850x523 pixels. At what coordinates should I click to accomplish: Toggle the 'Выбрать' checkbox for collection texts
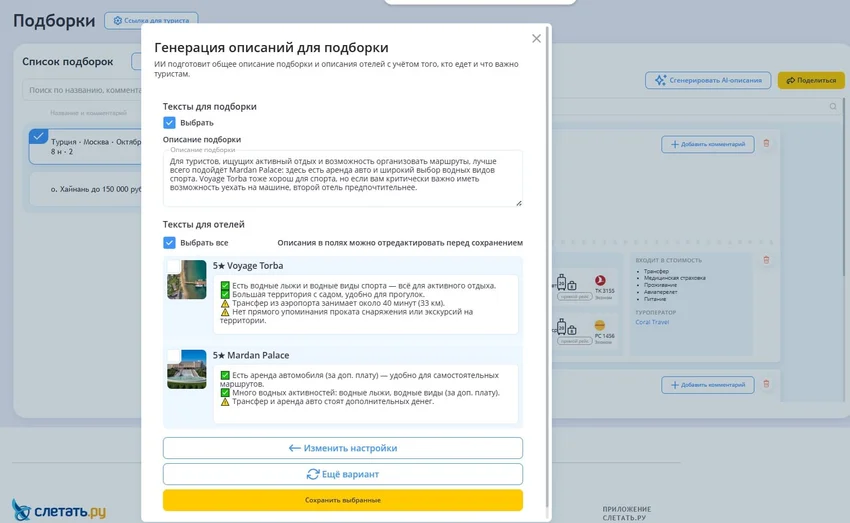click(x=169, y=122)
